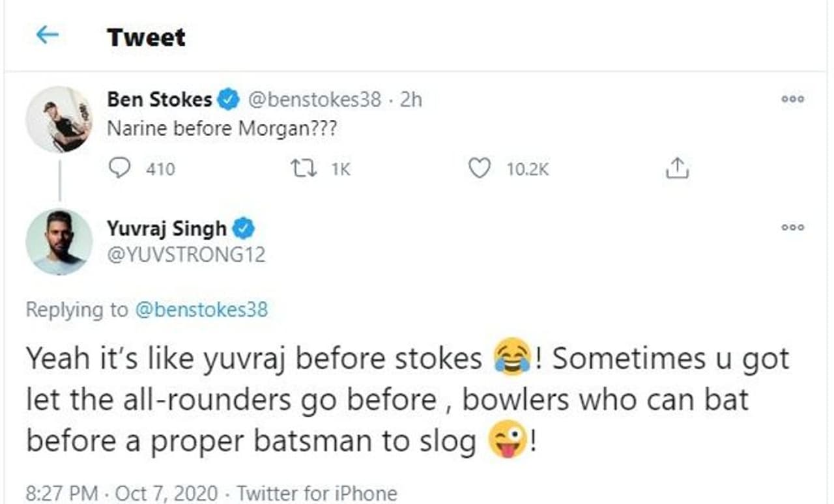The width and height of the screenshot is (834, 504).
Task: Click the Narine before Morgan tweet text
Action: 222,128
